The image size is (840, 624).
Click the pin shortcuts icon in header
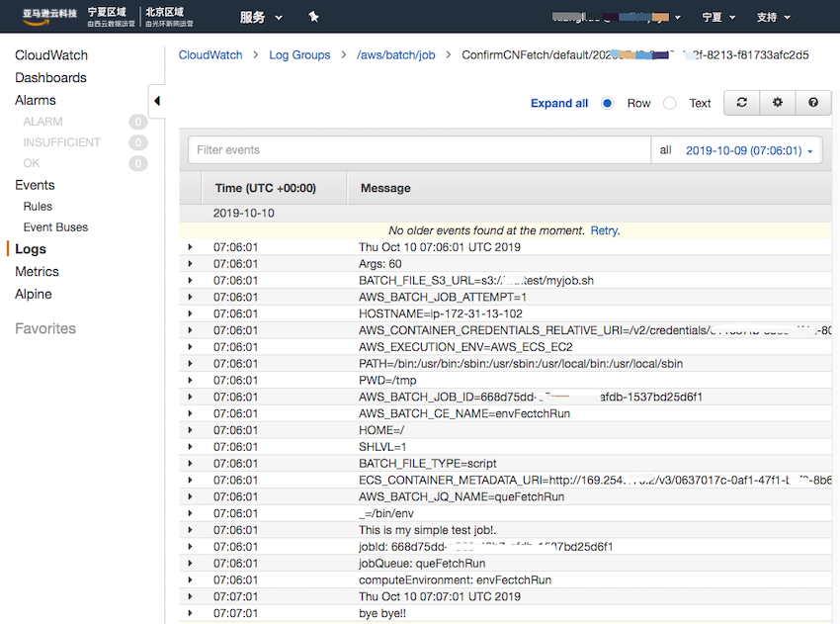[313, 17]
